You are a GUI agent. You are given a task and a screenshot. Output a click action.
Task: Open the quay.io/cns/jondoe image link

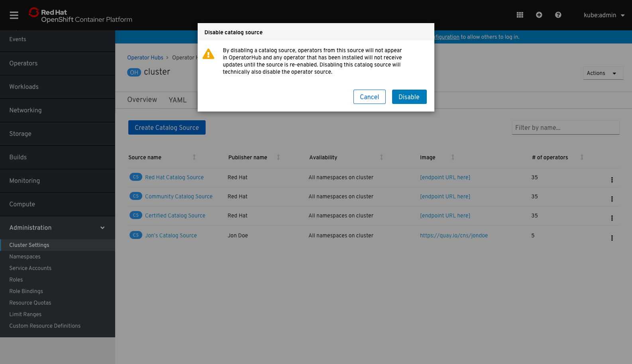[454, 235]
